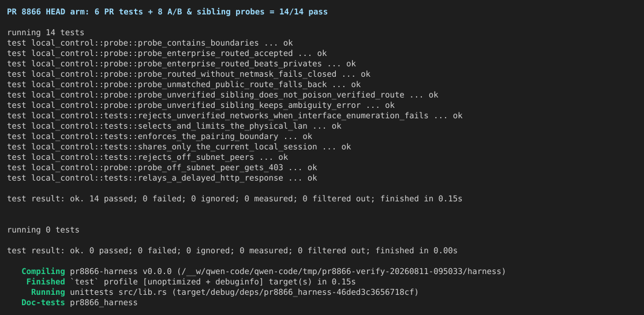This screenshot has width=644, height=315.
Task: Click probe_routed_without_netmask_fails_closed test line
Action: [189, 74]
